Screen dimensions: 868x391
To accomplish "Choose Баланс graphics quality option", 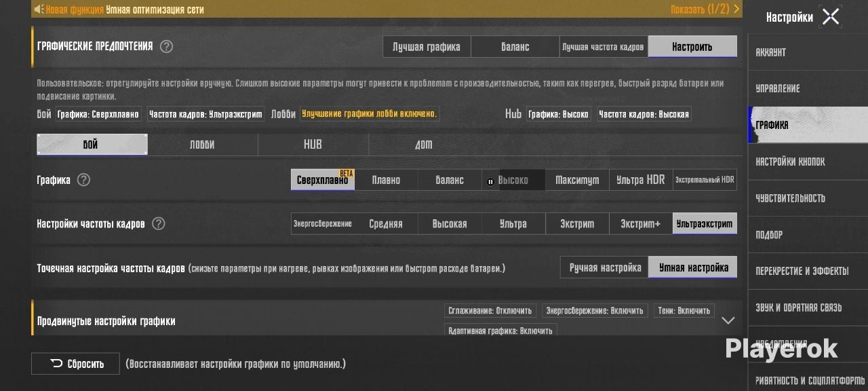I will point(450,180).
